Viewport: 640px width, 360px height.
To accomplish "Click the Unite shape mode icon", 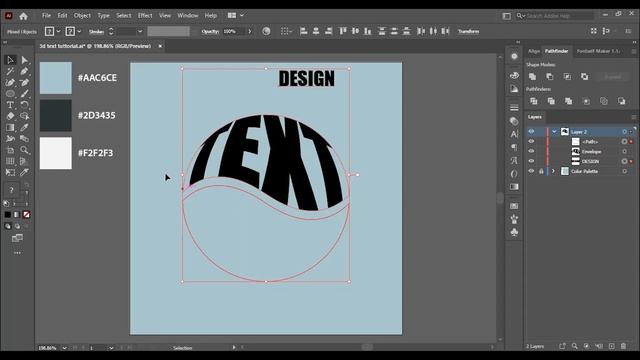I will (532, 76).
